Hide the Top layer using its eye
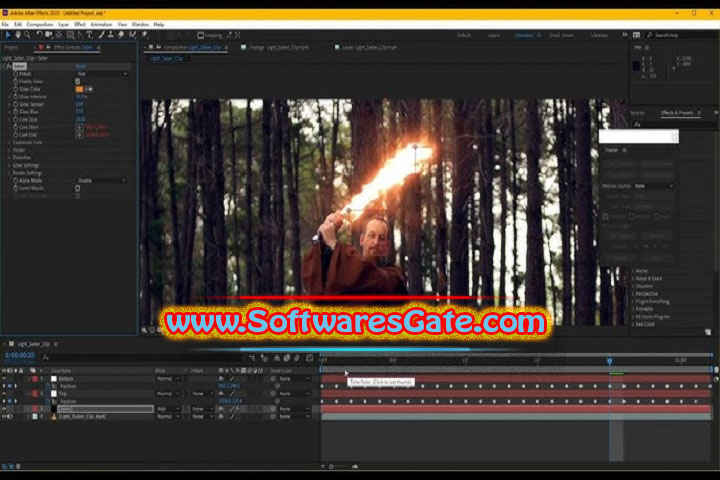The height and width of the screenshot is (480, 720). [x=4, y=394]
